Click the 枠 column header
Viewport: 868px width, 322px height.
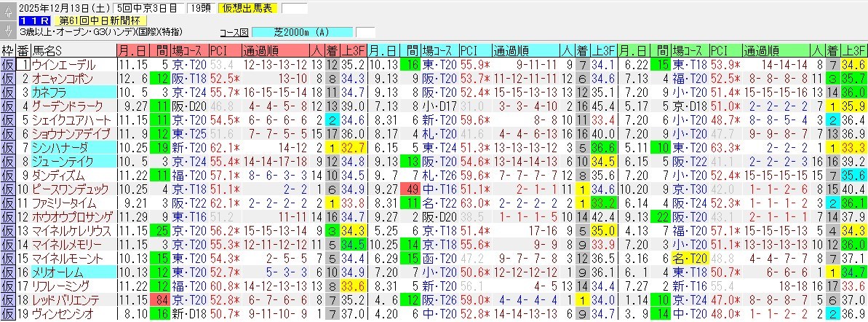[x=7, y=50]
